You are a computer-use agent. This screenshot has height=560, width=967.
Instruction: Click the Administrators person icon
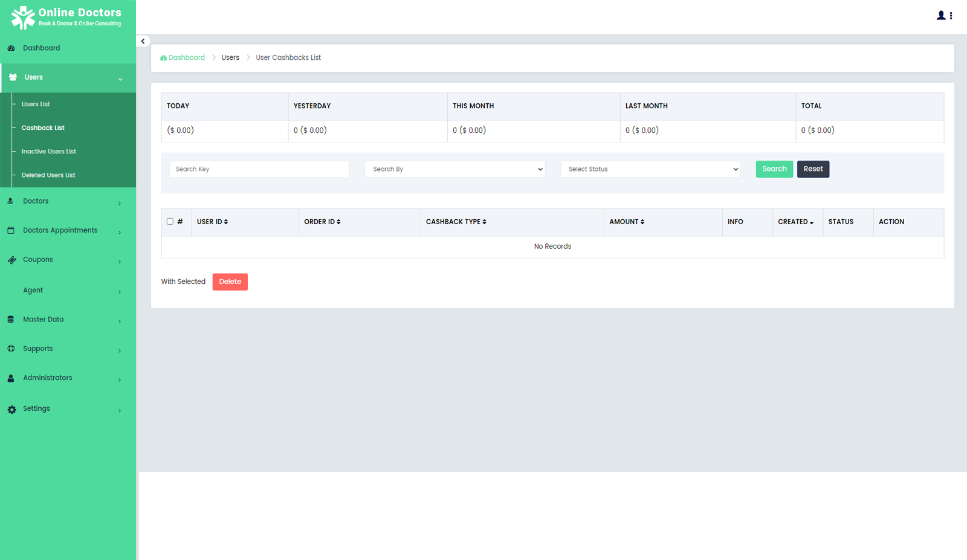click(x=10, y=378)
